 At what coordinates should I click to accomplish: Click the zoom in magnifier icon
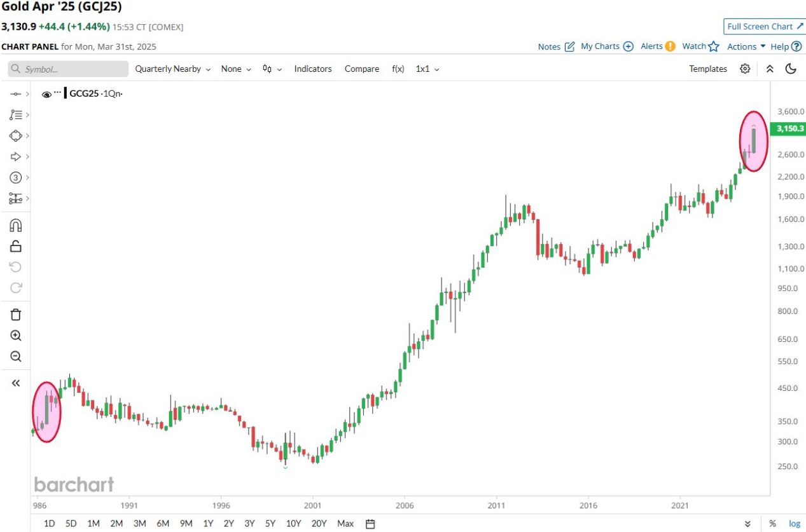(16, 336)
